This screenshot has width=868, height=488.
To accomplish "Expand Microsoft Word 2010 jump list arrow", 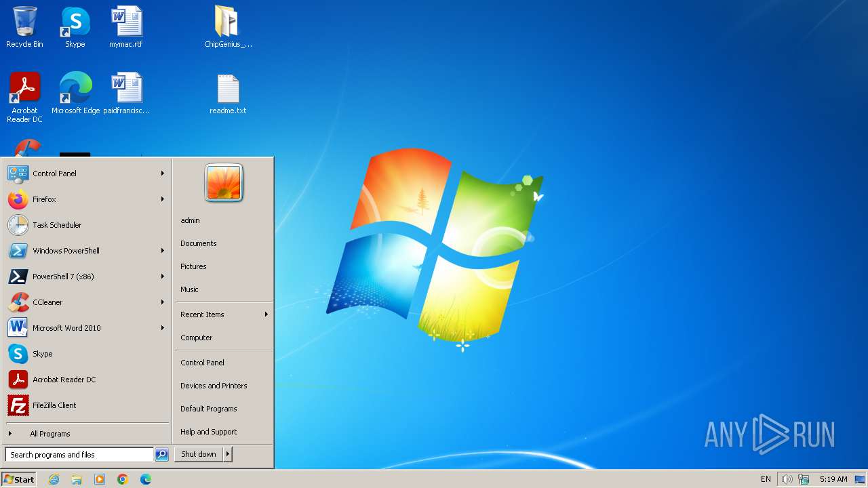I will (x=163, y=328).
